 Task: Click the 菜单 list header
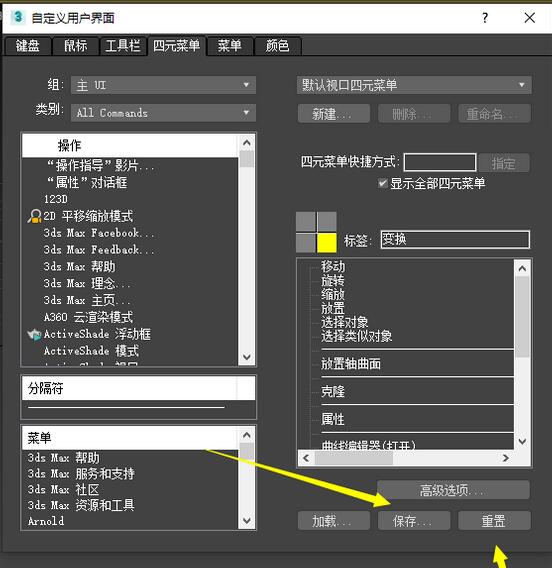[x=130, y=438]
